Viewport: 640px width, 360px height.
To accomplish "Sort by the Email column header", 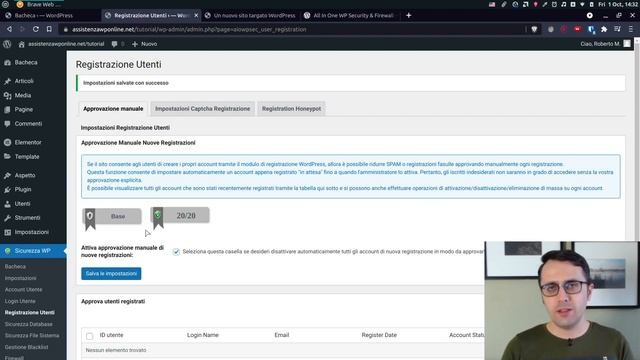I will click(282, 335).
